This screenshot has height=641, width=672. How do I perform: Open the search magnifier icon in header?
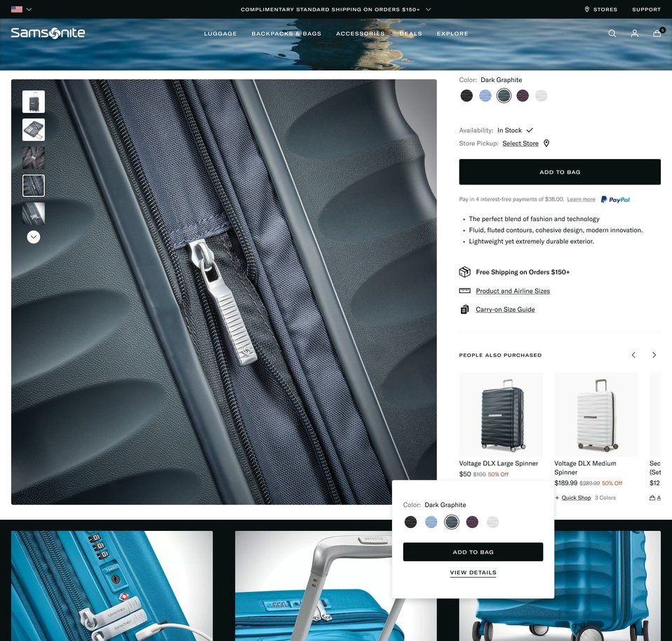pyautogui.click(x=612, y=34)
